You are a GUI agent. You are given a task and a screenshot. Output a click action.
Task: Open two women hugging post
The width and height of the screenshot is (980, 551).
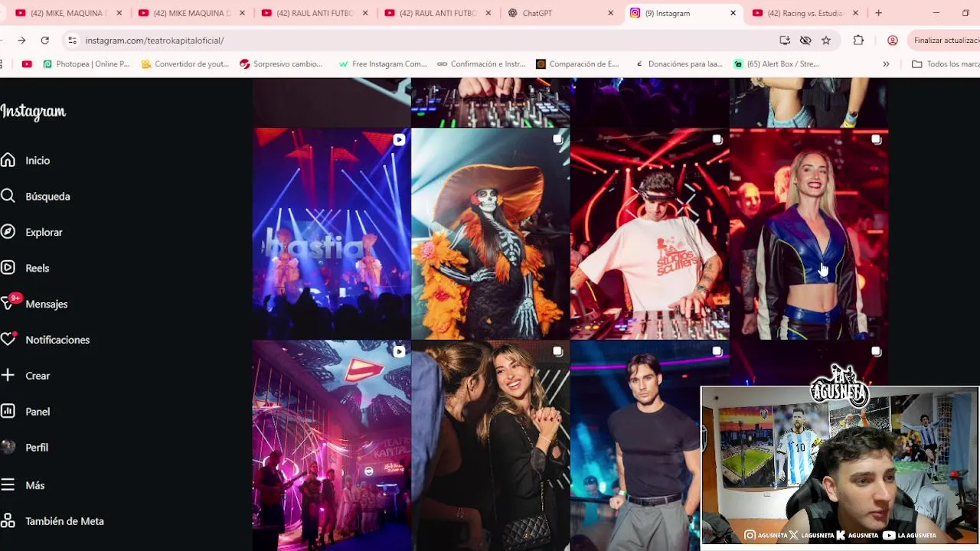click(x=490, y=445)
